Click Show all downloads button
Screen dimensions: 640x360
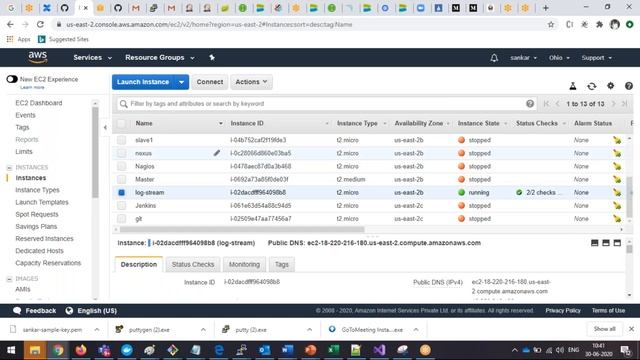604,329
